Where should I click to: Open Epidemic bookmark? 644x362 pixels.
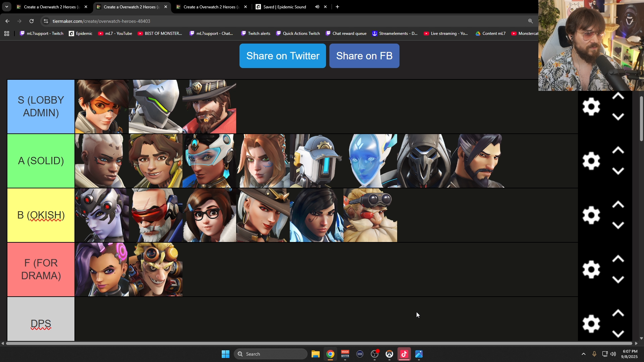[80, 34]
